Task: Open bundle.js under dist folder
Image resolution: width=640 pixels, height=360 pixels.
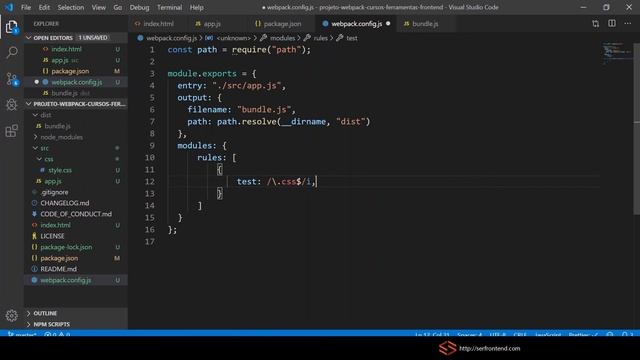Action: pos(76,126)
